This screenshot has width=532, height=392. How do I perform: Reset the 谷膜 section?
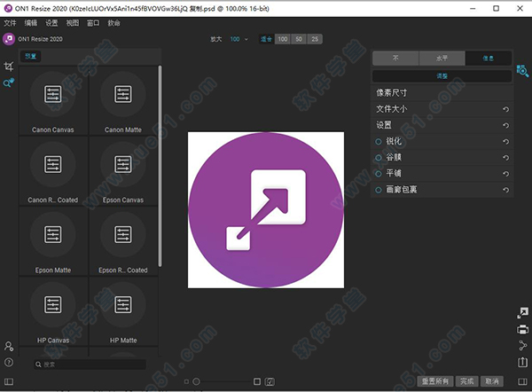pos(506,158)
